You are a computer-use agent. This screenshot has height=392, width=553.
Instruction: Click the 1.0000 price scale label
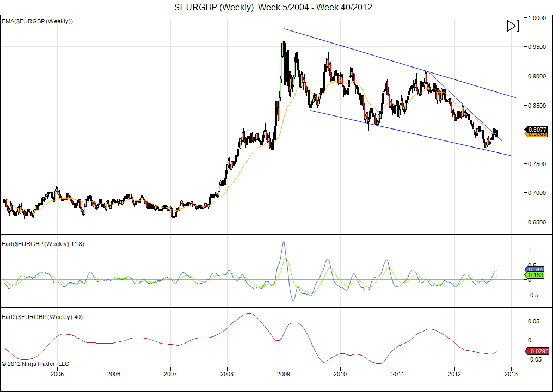click(538, 18)
